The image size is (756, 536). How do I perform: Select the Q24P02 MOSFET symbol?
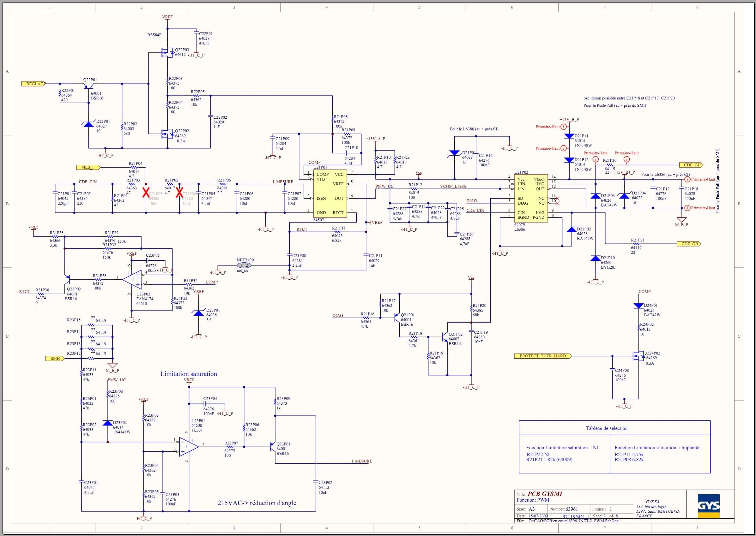tap(639, 356)
